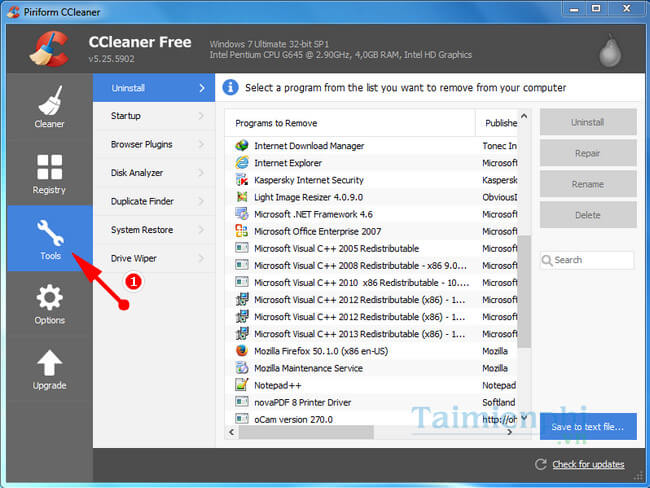
Task: Click chevron next to Browser Plugins
Action: 201,144
